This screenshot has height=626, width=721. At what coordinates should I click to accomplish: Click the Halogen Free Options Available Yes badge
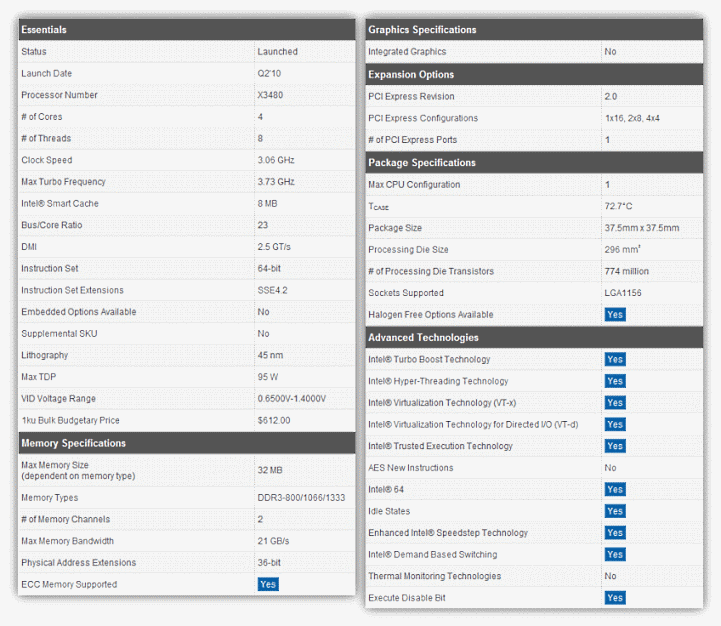(615, 315)
